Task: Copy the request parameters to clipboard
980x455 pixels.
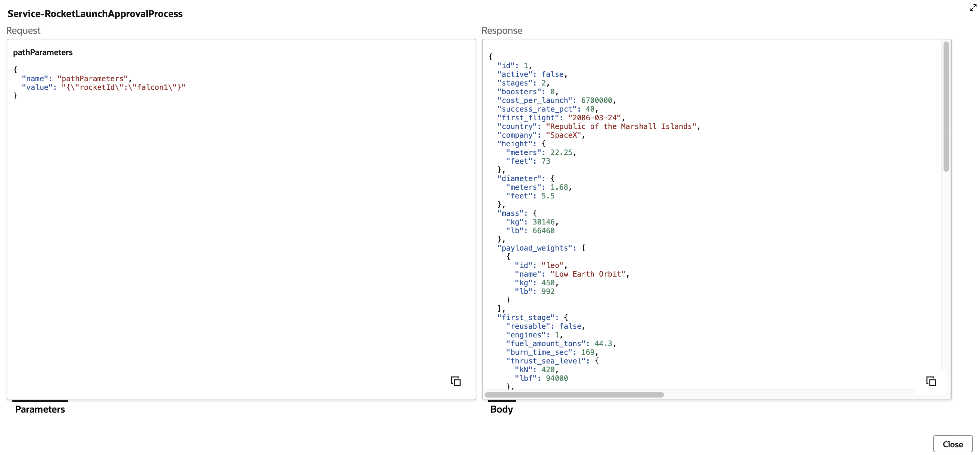Action: tap(455, 381)
